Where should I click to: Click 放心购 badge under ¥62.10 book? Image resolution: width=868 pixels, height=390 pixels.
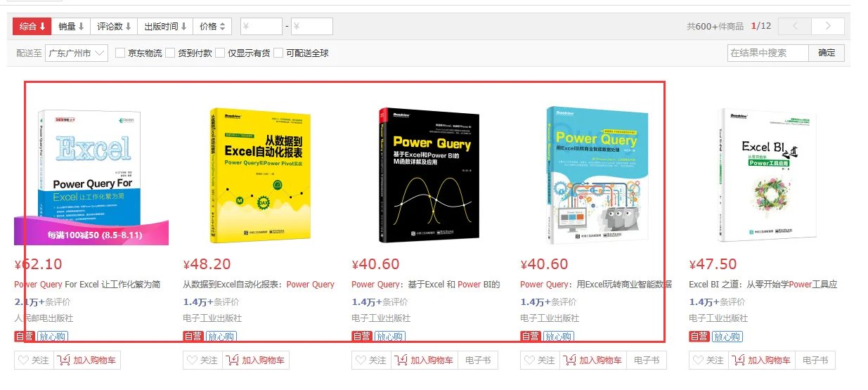52,337
